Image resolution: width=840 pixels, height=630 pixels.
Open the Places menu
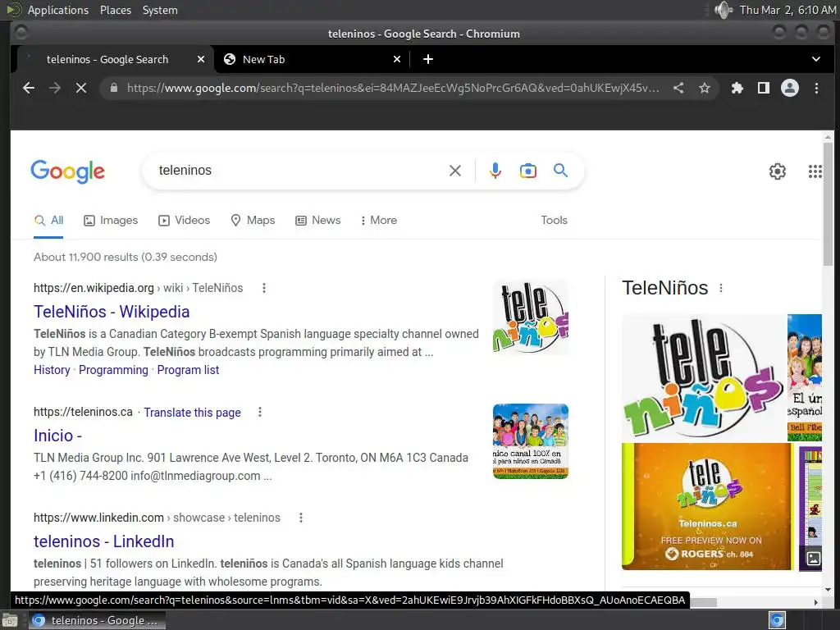(116, 10)
